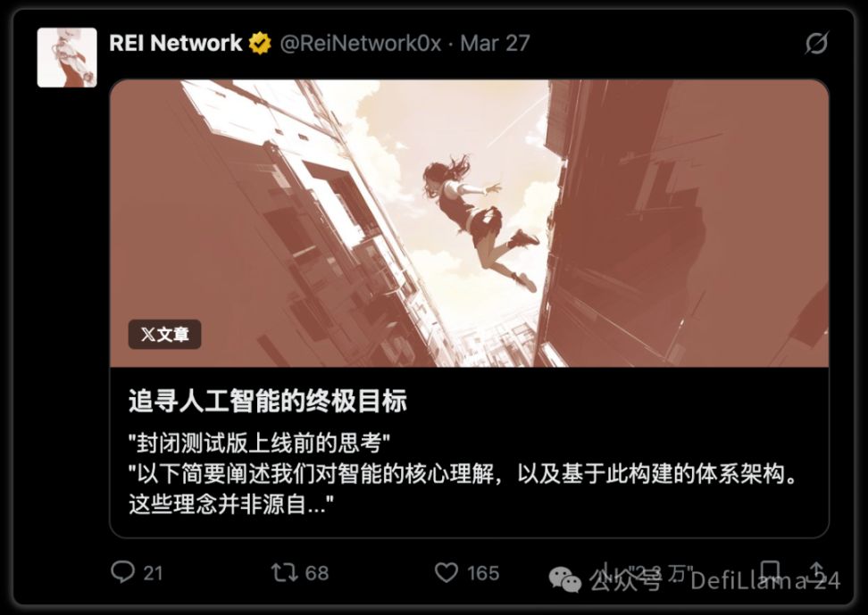This screenshot has height=615, width=868.
Task: Like the post with the heart icon
Action: click(x=447, y=572)
